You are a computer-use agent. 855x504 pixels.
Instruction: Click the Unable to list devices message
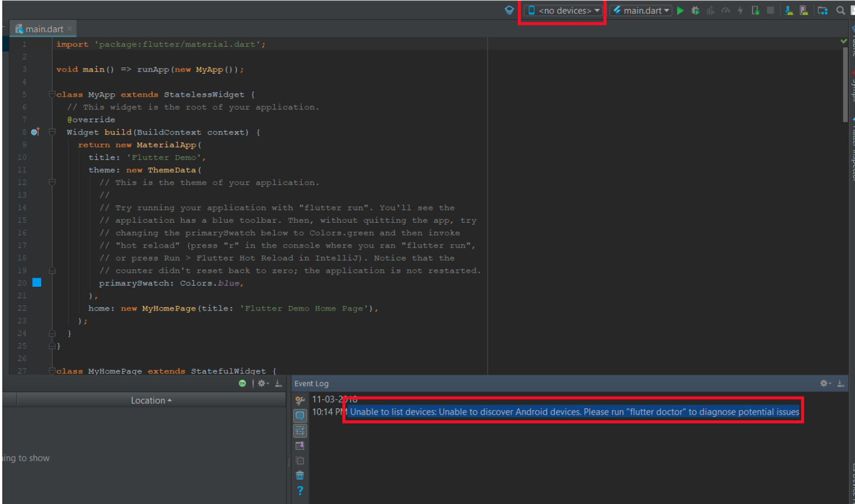pos(575,412)
